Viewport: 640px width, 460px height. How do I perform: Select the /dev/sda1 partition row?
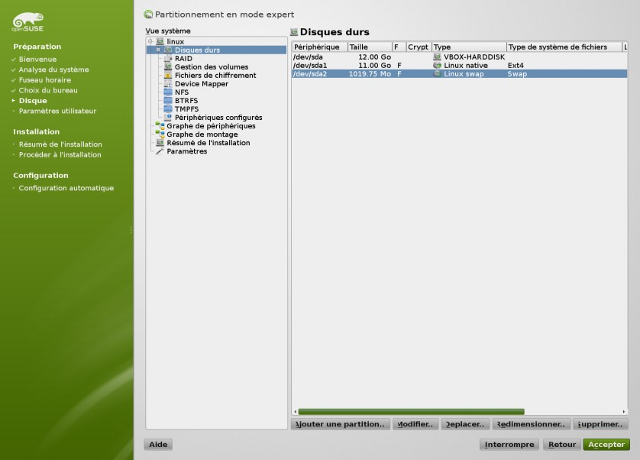point(400,65)
